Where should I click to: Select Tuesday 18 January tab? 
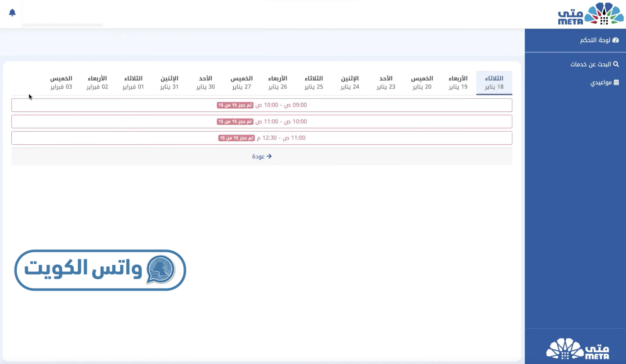coord(494,83)
